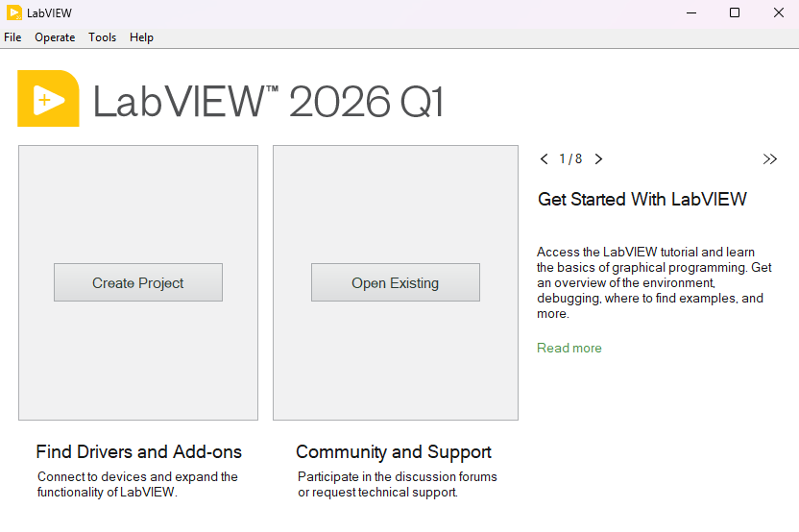Click the LabVIEW 2026 Q1 title text
Viewport: 799px width, 532px height.
(268, 102)
